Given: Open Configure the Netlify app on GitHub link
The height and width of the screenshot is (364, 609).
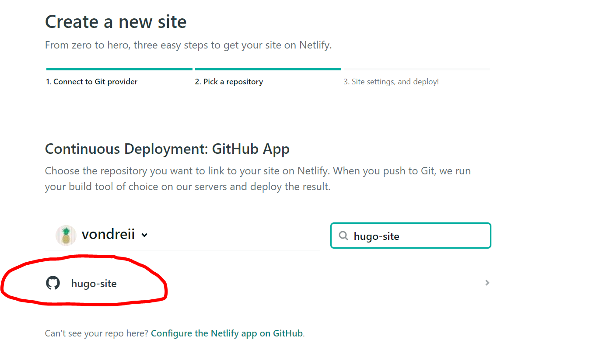Looking at the screenshot, I should (227, 333).
